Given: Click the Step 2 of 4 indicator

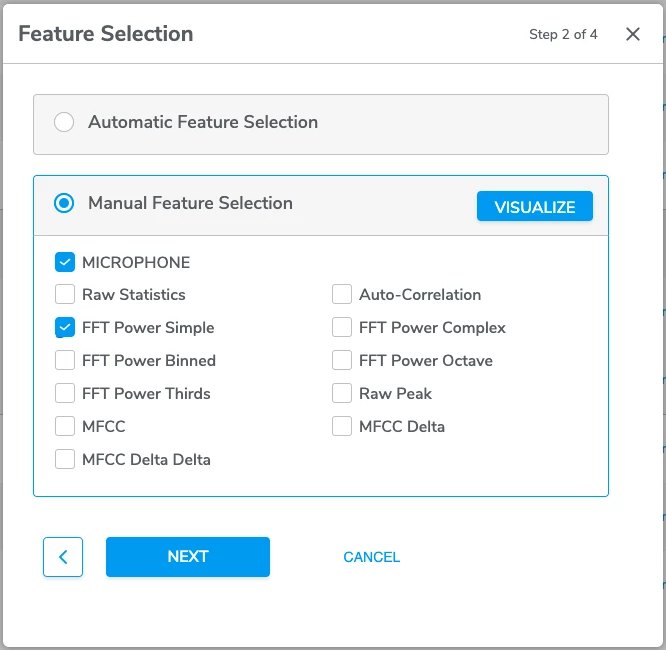Looking at the screenshot, I should (x=563, y=34).
